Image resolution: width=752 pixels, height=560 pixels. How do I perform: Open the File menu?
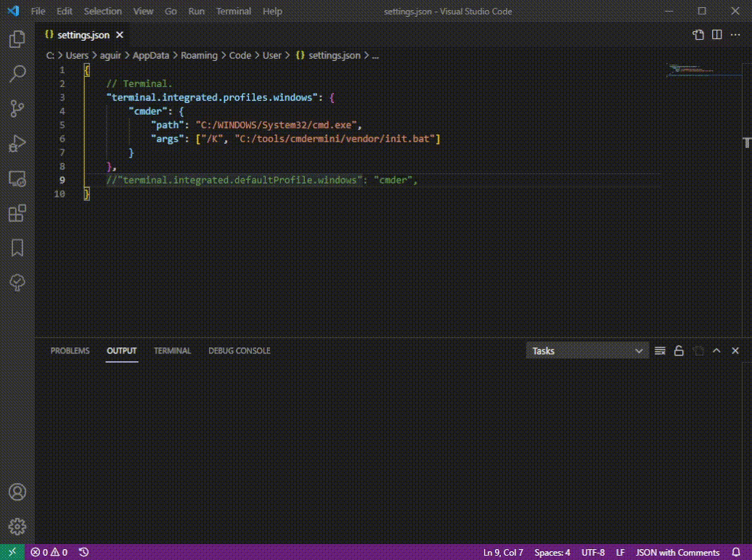(38, 11)
